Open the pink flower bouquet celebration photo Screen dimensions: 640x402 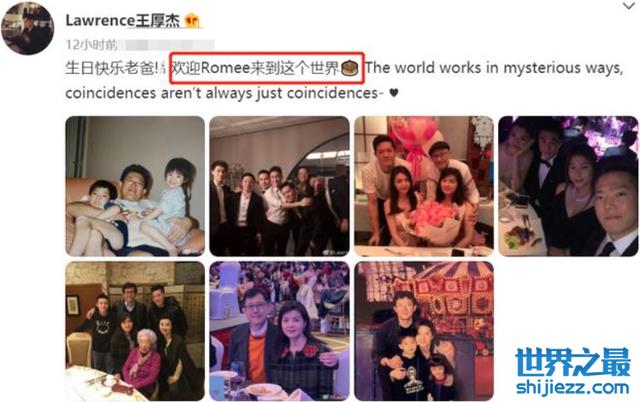pyautogui.click(x=424, y=186)
